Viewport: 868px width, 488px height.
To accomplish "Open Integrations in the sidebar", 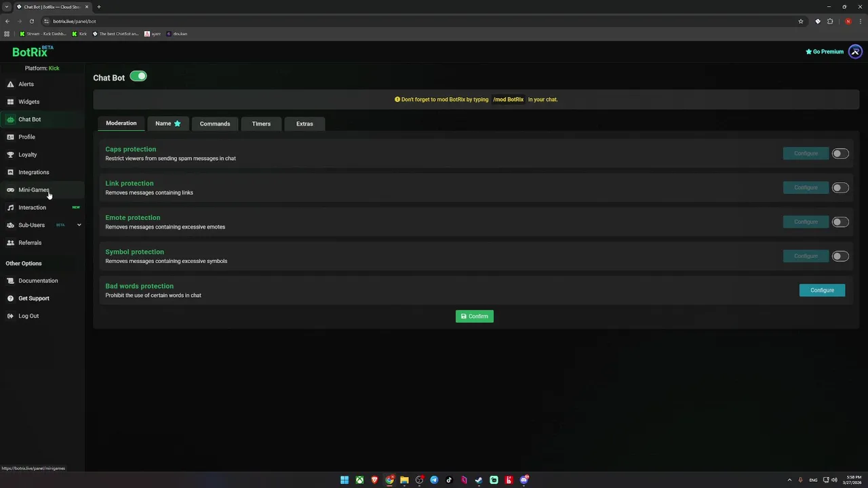I will click(33, 172).
